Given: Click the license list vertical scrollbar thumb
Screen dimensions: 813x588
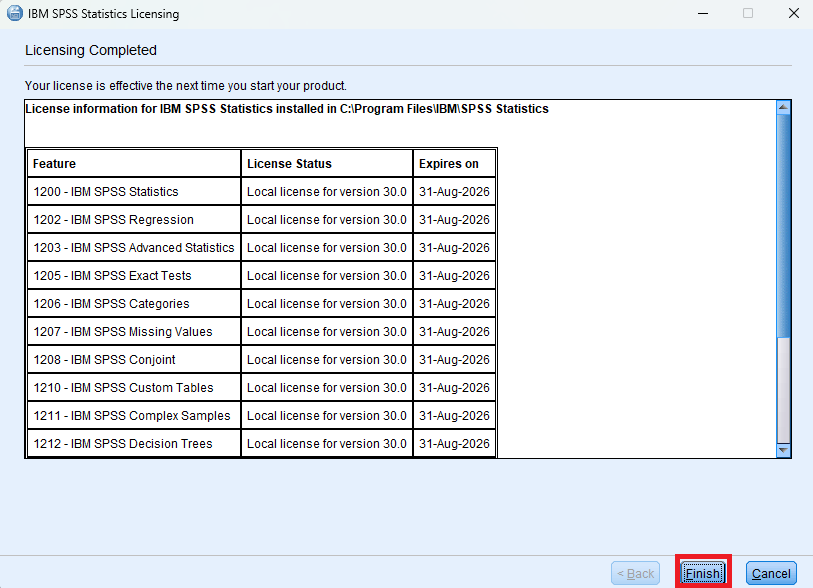Looking at the screenshot, I should pyautogui.click(x=783, y=225).
